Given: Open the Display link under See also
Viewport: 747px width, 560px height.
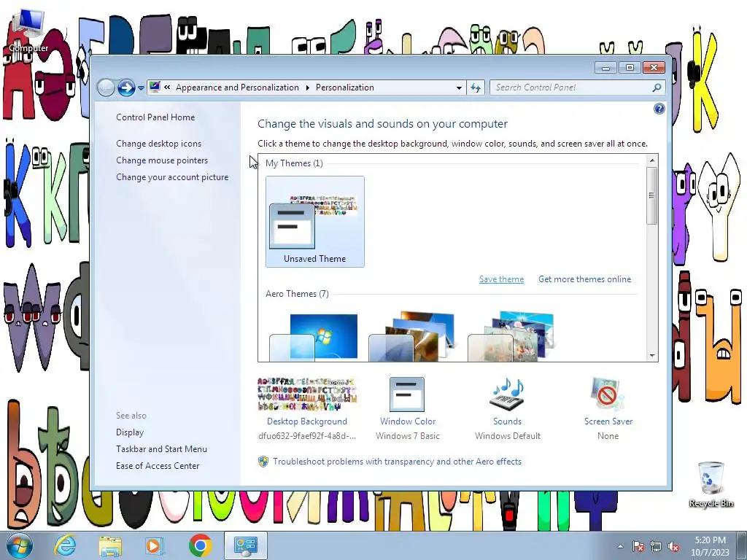Looking at the screenshot, I should point(130,432).
